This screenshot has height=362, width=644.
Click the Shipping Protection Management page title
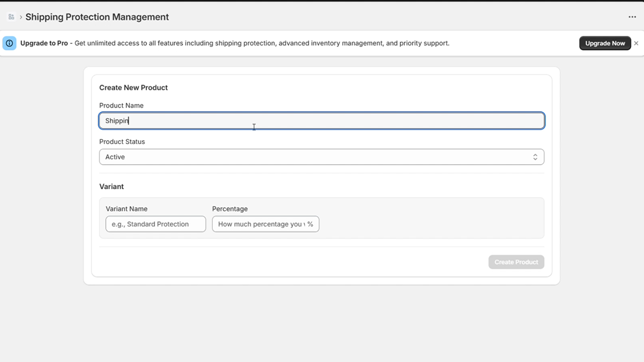[x=97, y=17]
